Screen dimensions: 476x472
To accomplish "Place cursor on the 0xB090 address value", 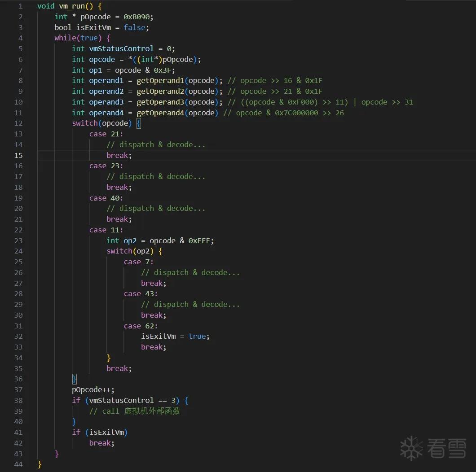I will click(137, 17).
